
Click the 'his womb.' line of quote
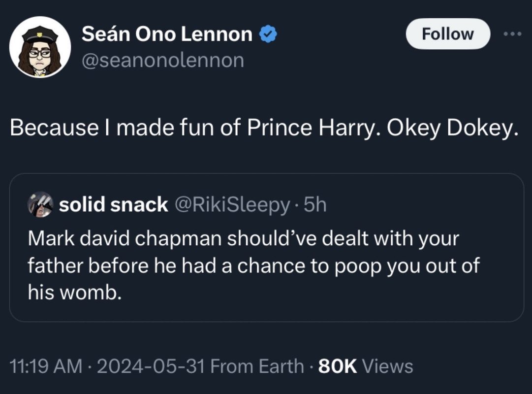click(74, 293)
